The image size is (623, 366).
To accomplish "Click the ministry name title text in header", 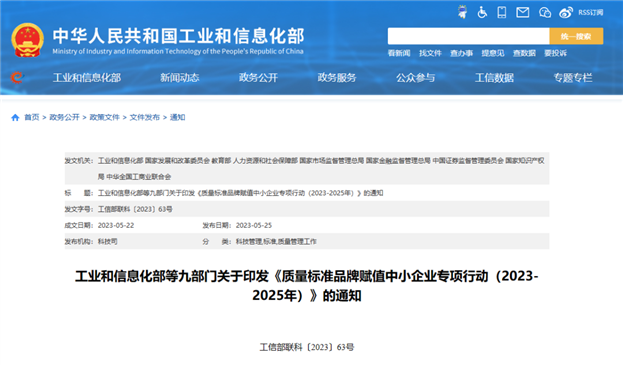I will click(x=178, y=36).
